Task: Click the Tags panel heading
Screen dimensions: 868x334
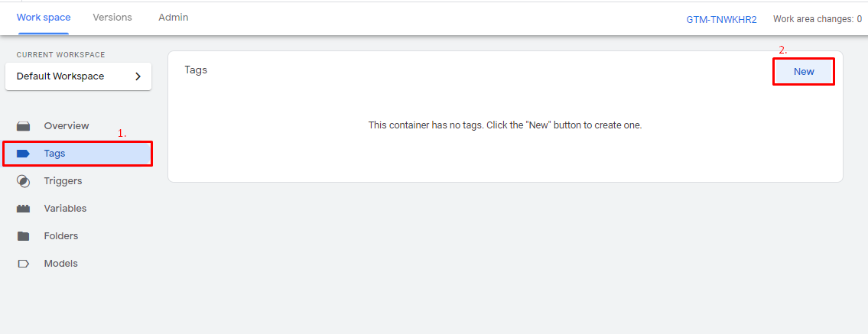Action: [x=196, y=70]
